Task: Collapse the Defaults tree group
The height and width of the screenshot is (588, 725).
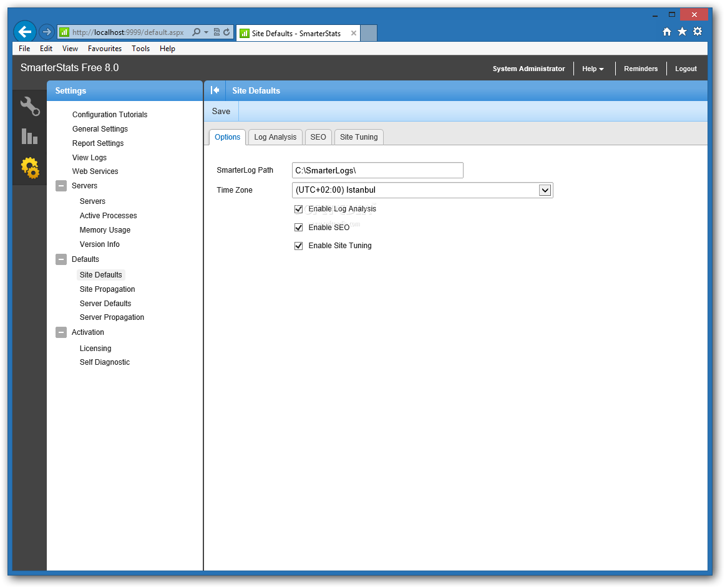Action: click(61, 259)
